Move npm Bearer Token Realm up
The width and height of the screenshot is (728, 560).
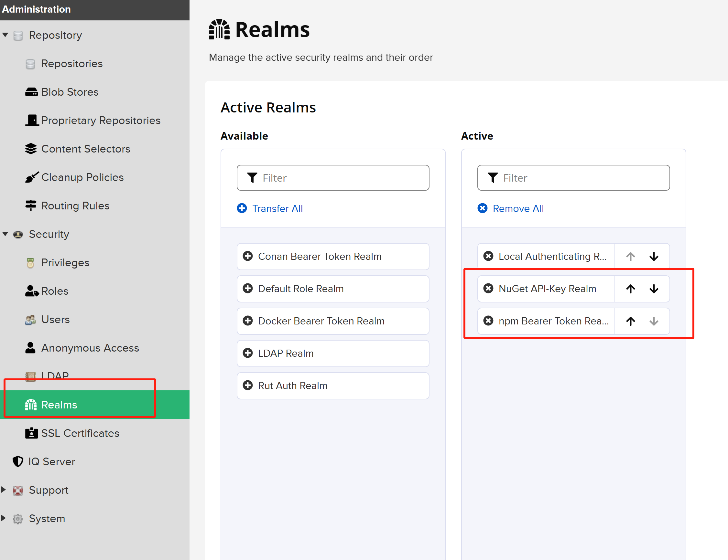point(630,321)
